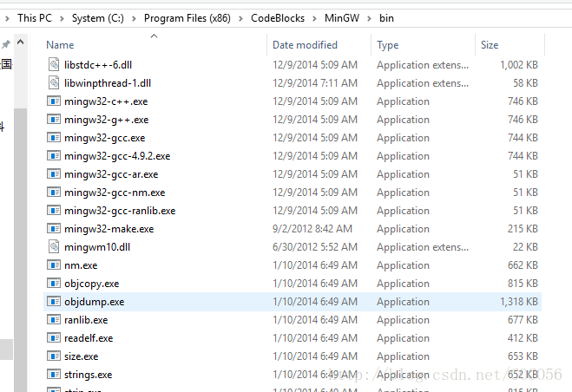This screenshot has width=572, height=392.
Task: Click the 9/2/2012 8:42 AM date cell
Action: [312, 229]
